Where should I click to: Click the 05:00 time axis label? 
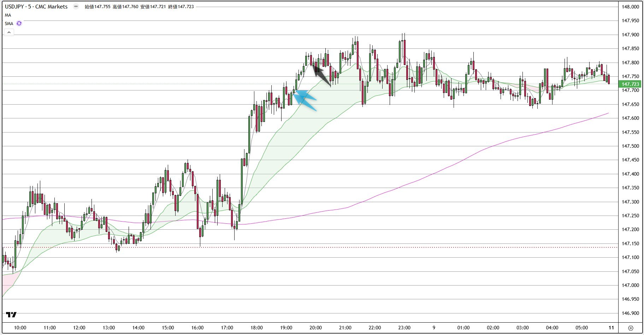(581, 328)
